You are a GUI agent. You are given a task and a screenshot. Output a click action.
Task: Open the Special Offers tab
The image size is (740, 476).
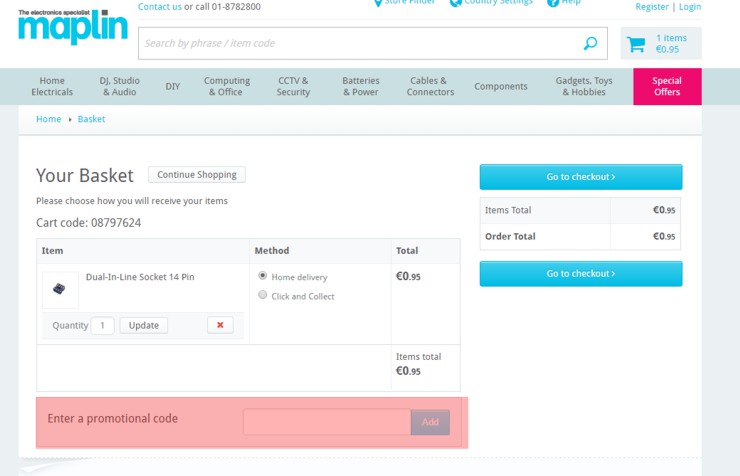pyautogui.click(x=667, y=86)
